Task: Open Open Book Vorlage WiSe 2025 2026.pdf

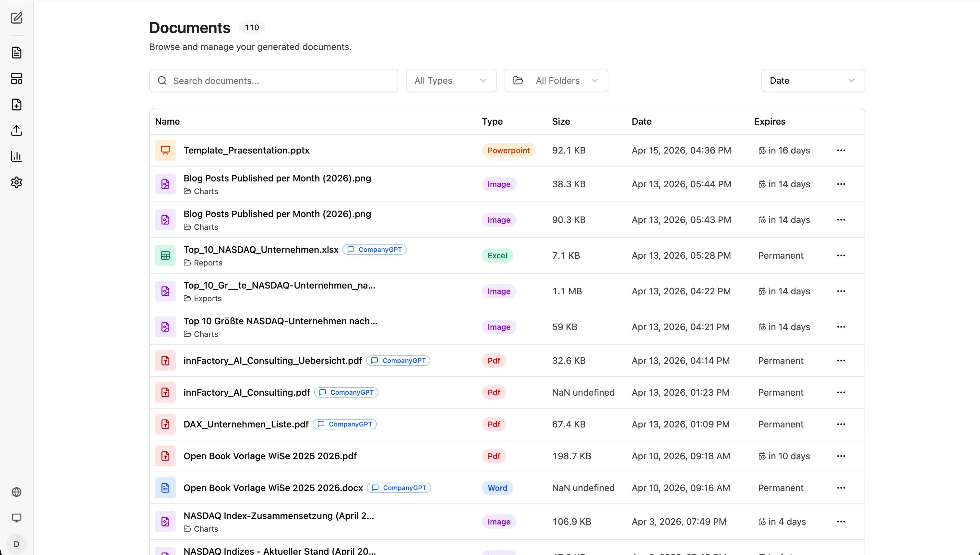Action: point(270,456)
